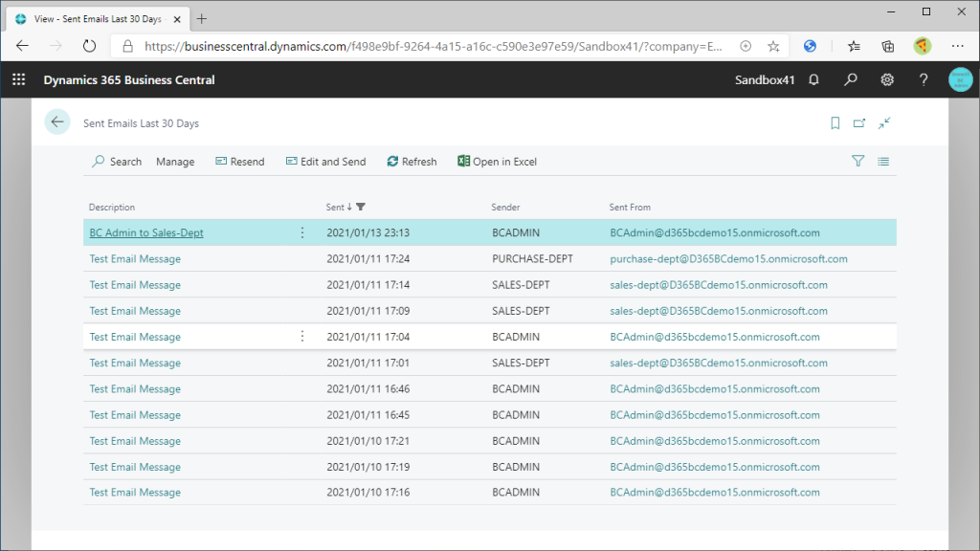Close the Sent Emails browser tab
Image resolution: width=980 pixels, height=551 pixels.
(x=177, y=19)
